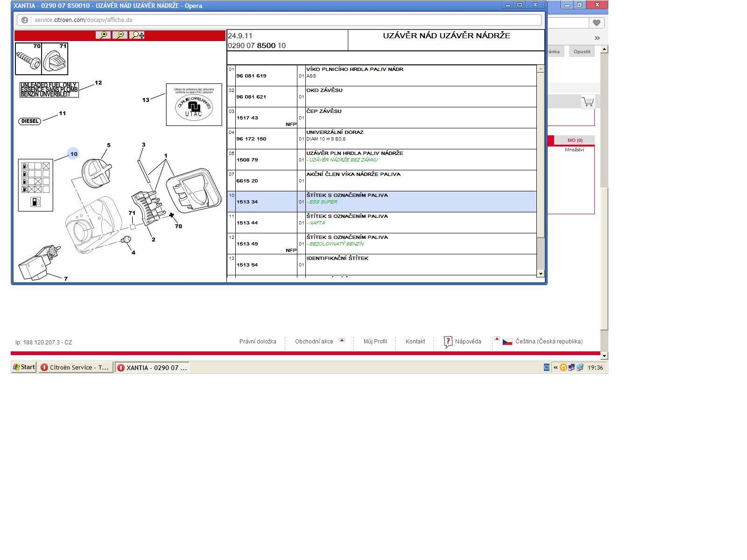Open the Windows Start menu
The height and width of the screenshot is (560, 747).
point(24,367)
